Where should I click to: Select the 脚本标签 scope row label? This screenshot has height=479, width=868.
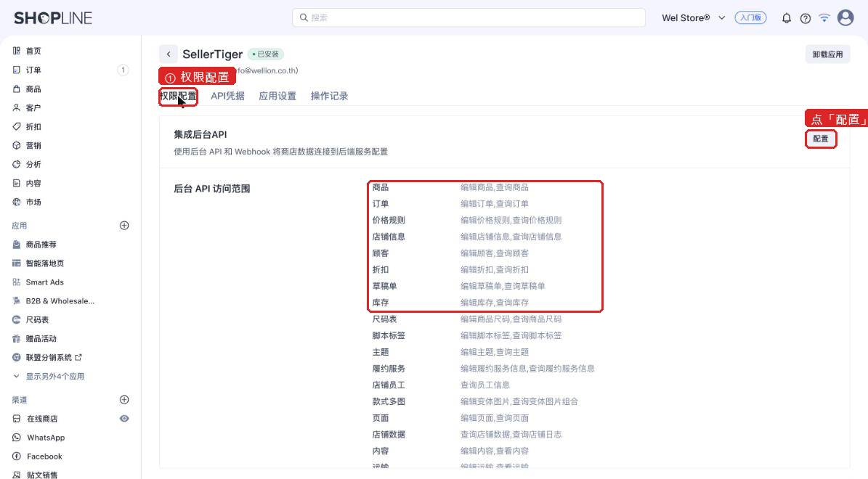(389, 336)
